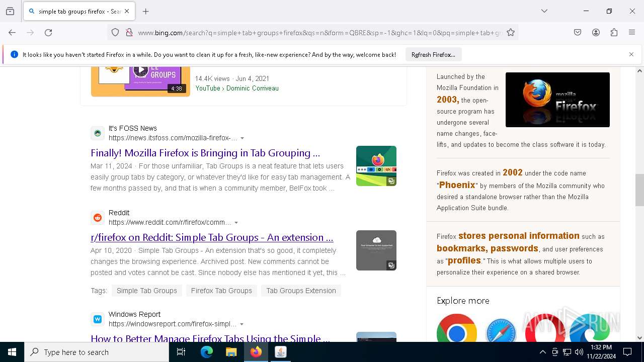644x362 pixels.
Task: Open the tracking protection shield icon
Action: 115,33
